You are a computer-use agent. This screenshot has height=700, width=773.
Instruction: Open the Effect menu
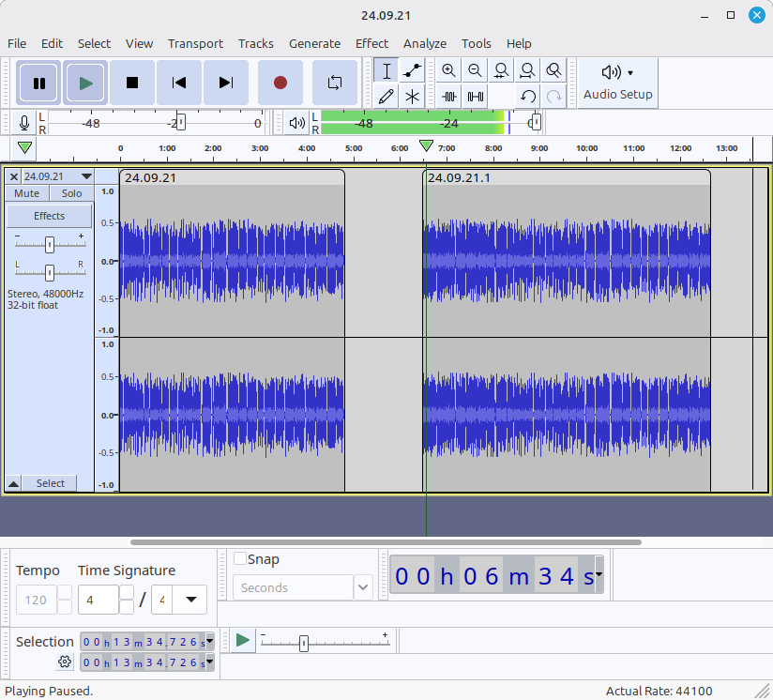pyautogui.click(x=371, y=43)
